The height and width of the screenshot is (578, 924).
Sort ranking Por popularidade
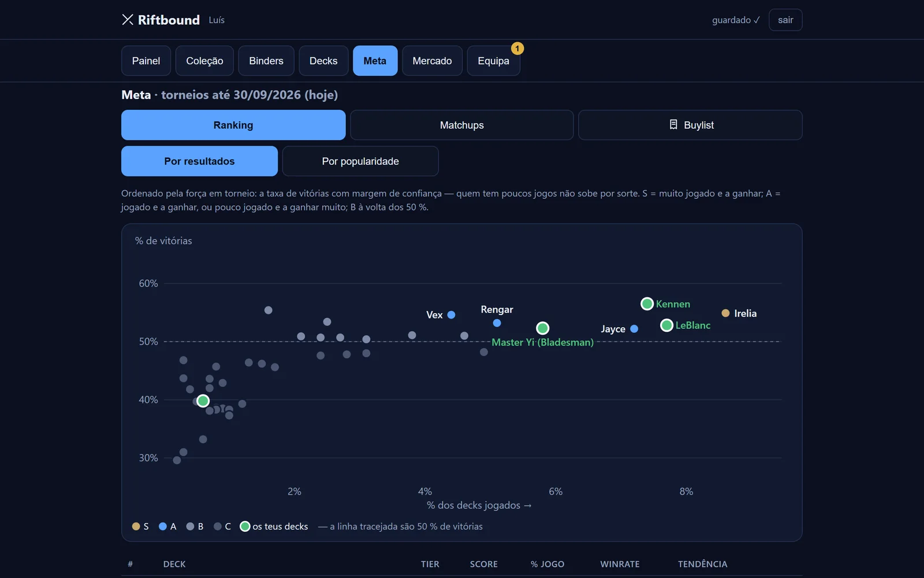(360, 161)
